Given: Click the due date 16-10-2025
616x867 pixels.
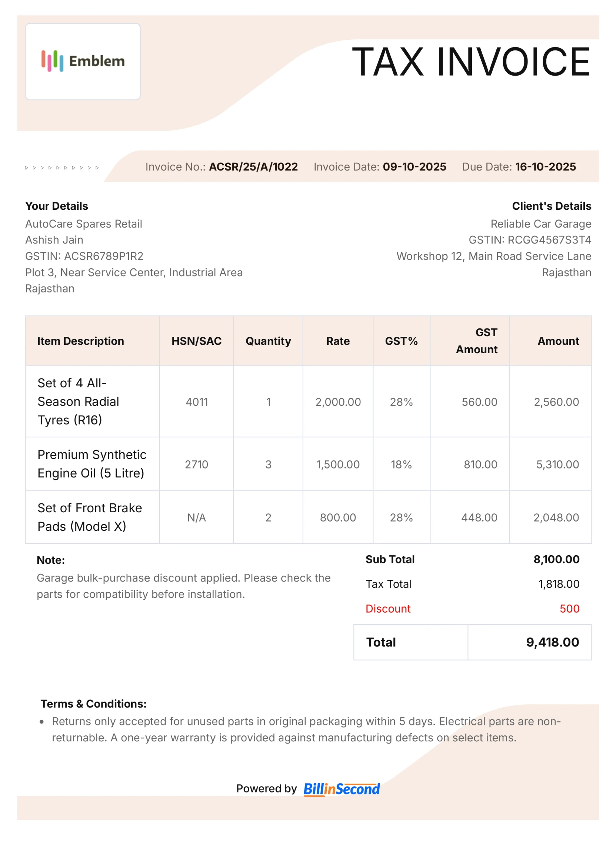Looking at the screenshot, I should [x=545, y=167].
